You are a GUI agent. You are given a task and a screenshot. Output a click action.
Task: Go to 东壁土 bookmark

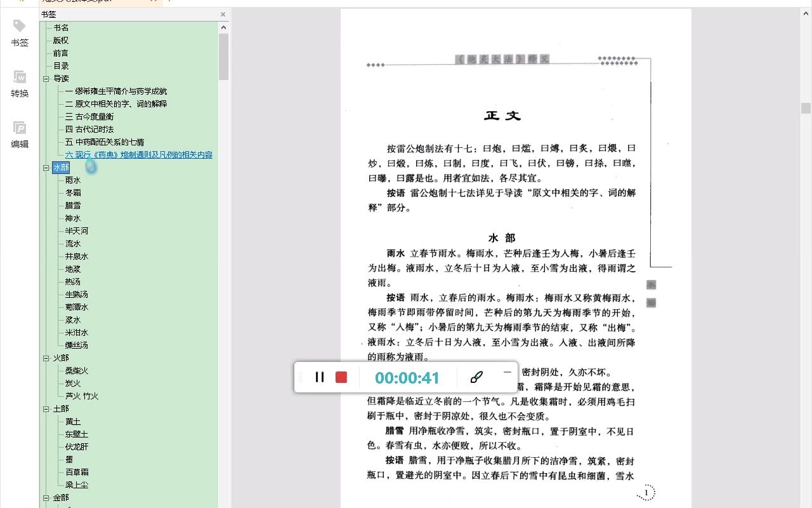tap(77, 434)
